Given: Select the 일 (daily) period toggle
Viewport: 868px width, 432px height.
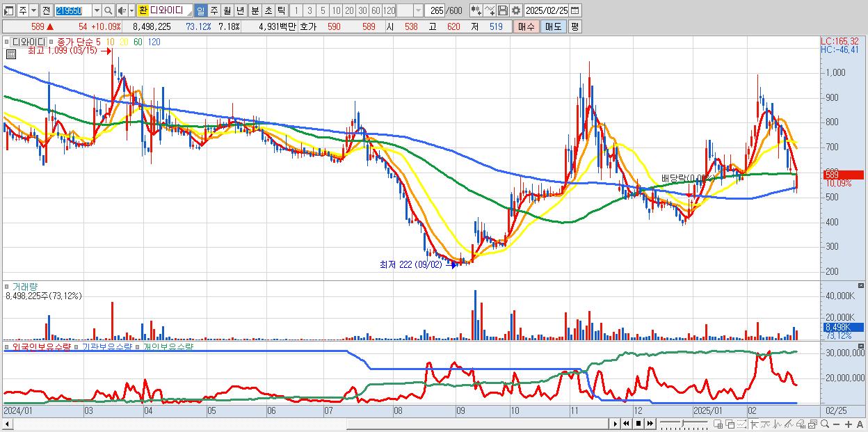Looking at the screenshot, I should click(x=200, y=10).
